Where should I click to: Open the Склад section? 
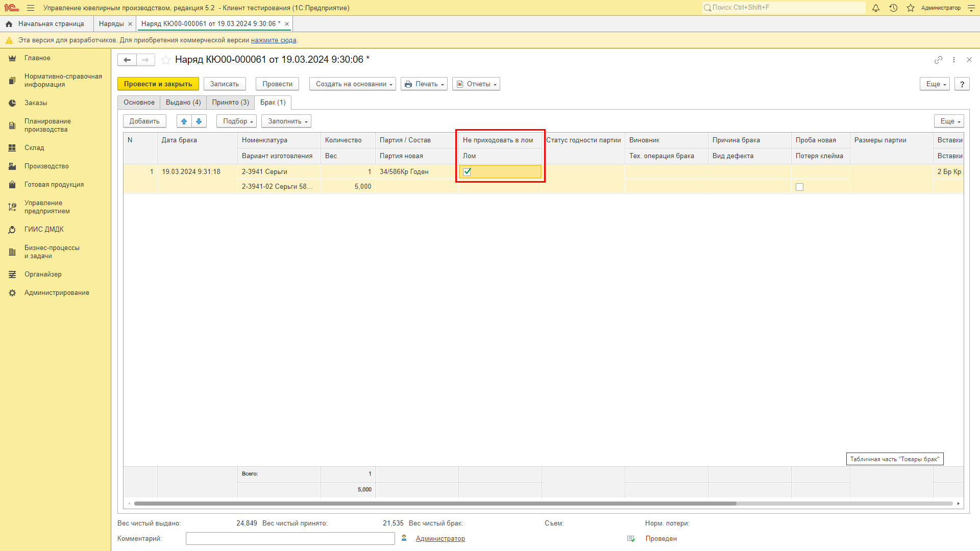point(34,148)
